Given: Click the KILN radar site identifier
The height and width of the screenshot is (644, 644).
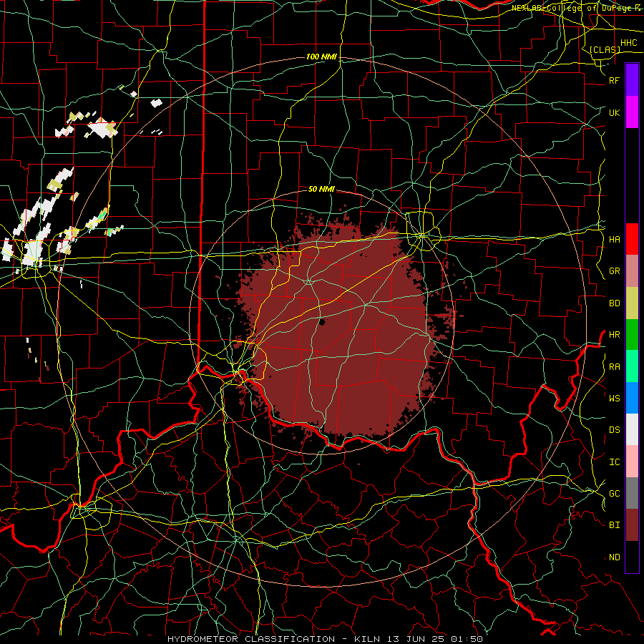Looking at the screenshot, I should pyautogui.click(x=367, y=639).
